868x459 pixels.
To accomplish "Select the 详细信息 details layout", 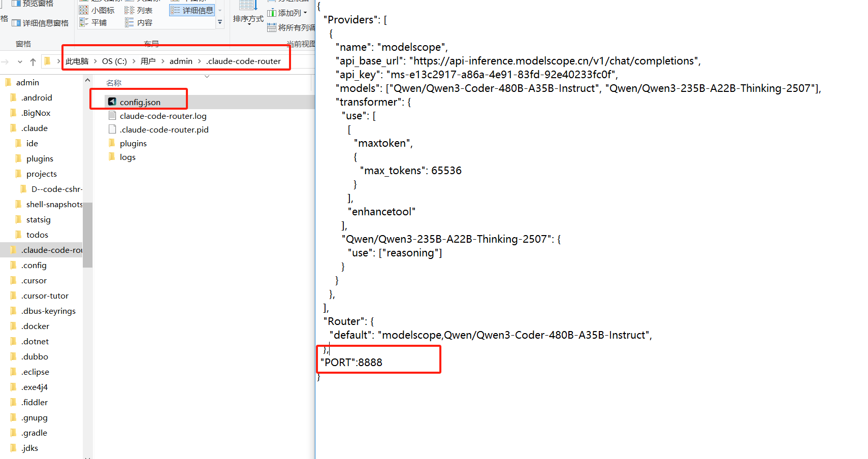I will click(192, 10).
